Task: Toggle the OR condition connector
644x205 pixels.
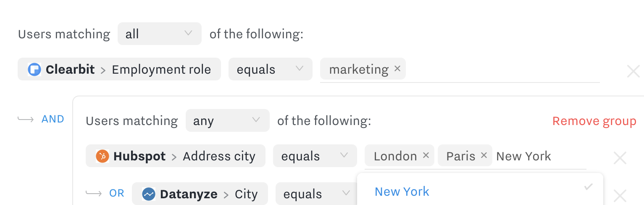Action: click(117, 193)
